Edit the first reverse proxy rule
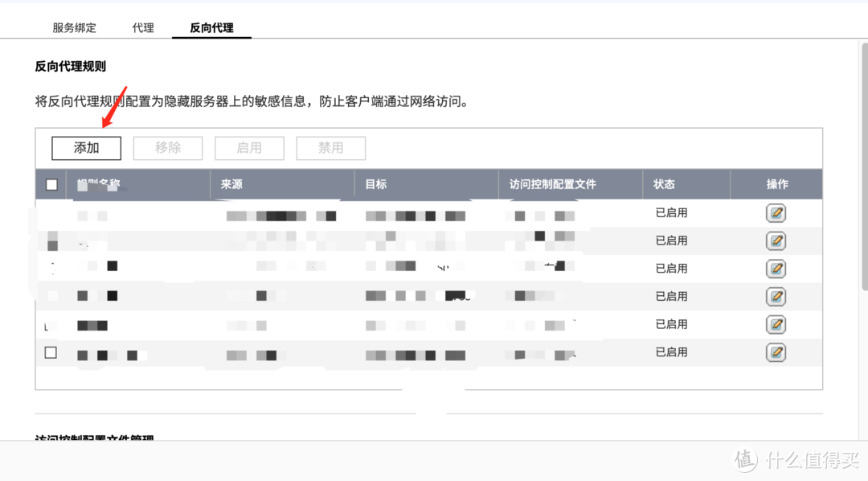 tap(776, 212)
